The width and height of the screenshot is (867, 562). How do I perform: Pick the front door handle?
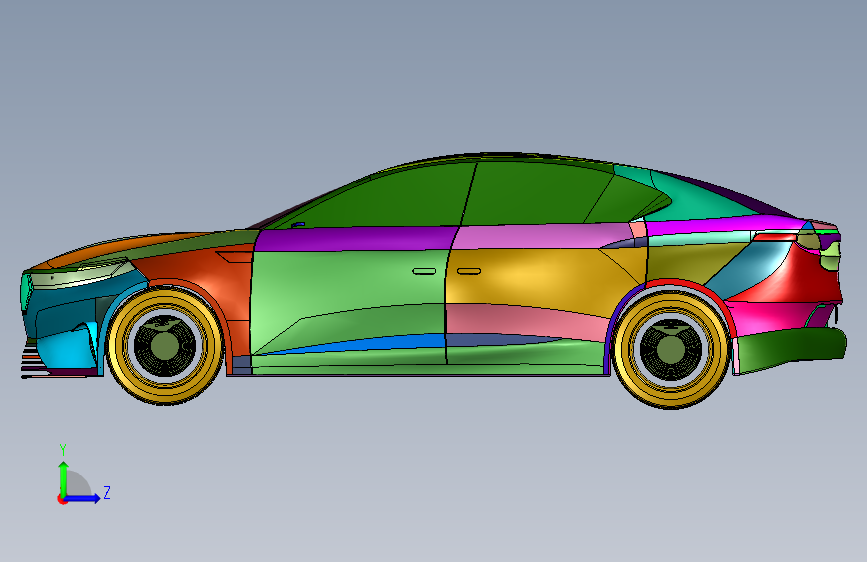pyautogui.click(x=424, y=271)
